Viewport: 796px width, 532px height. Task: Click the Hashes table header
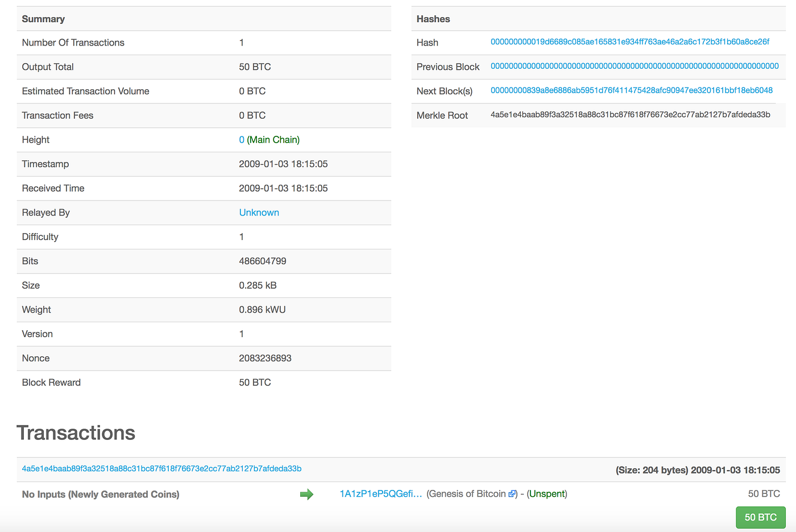(433, 19)
